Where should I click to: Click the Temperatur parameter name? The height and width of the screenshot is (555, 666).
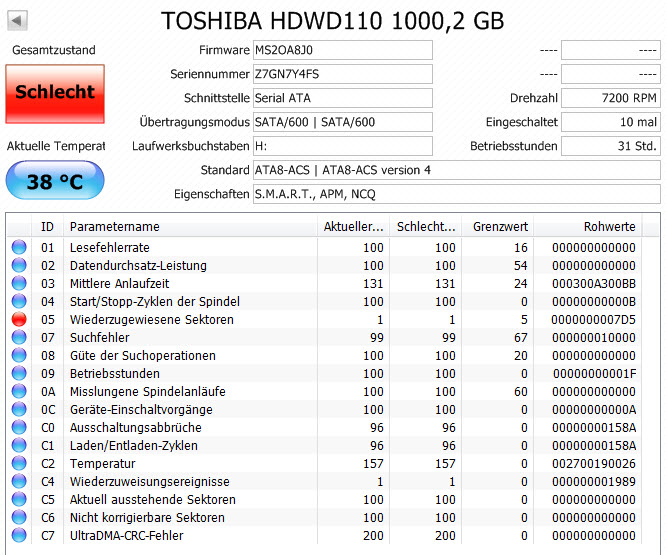[x=102, y=463]
